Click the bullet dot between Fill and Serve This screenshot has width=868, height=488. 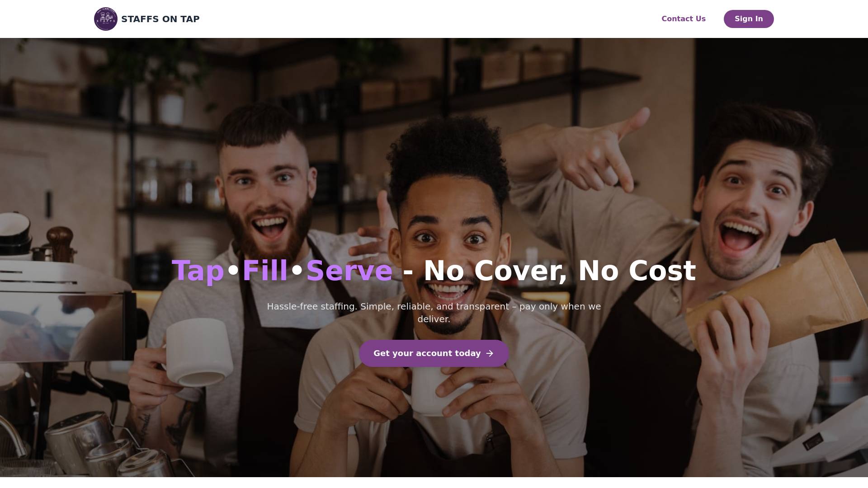point(297,270)
